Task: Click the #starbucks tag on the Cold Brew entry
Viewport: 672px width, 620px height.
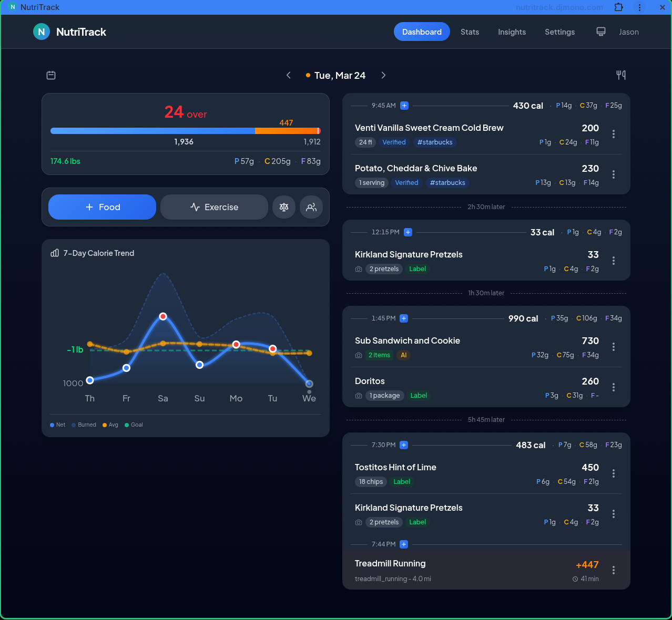Action: (x=435, y=142)
